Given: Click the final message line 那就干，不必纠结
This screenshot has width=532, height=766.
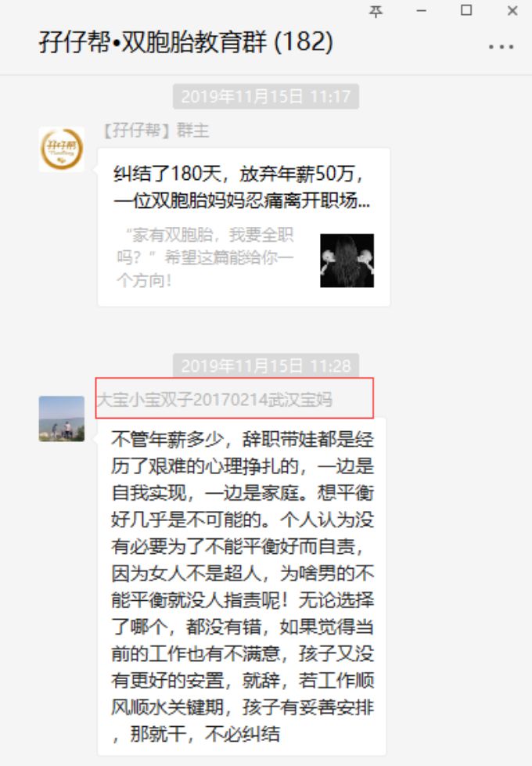Looking at the screenshot, I should coord(196,734).
